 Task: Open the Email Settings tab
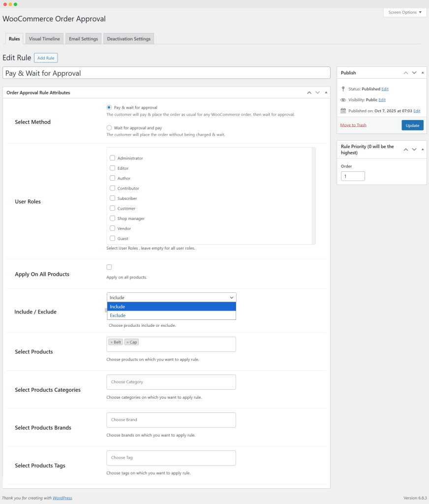[x=83, y=39]
